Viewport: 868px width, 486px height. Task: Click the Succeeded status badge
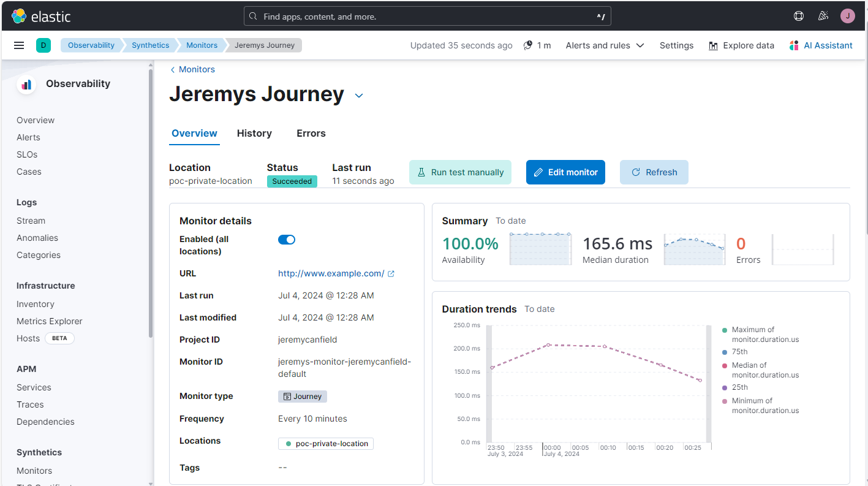292,181
